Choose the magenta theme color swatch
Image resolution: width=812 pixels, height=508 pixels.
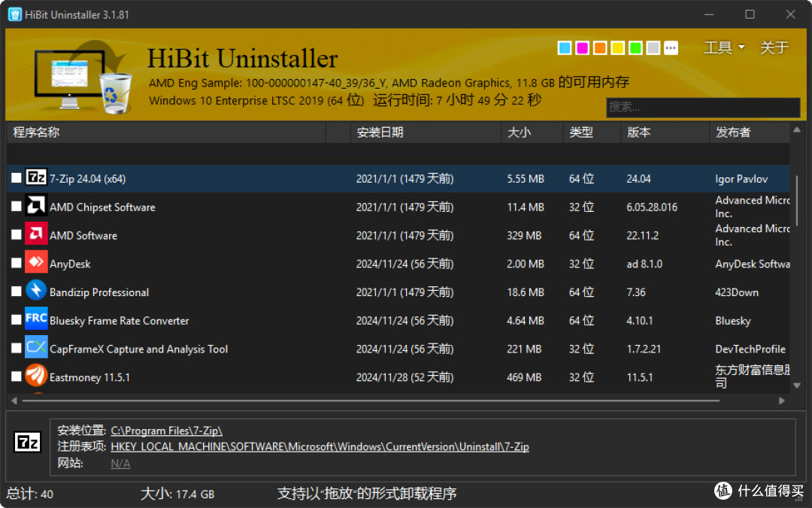(582, 48)
